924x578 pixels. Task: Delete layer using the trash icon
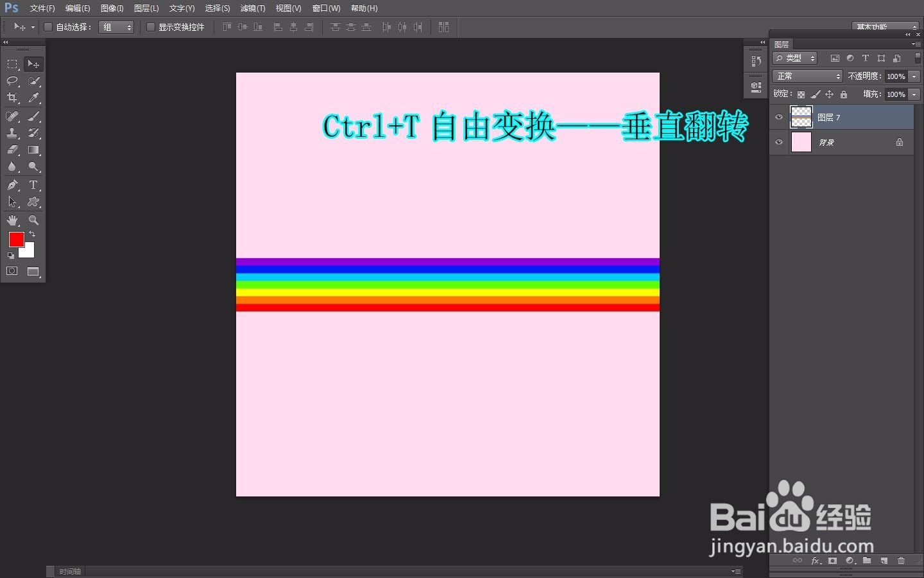tap(901, 561)
